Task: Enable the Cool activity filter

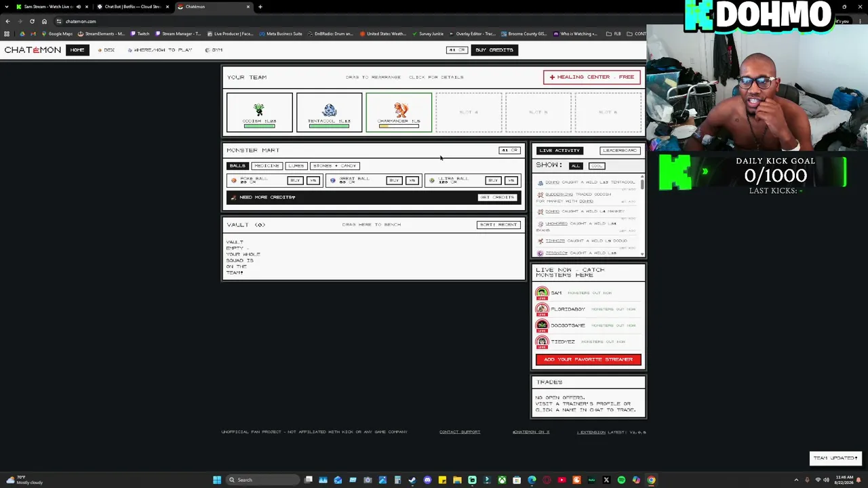Action: [x=597, y=165]
